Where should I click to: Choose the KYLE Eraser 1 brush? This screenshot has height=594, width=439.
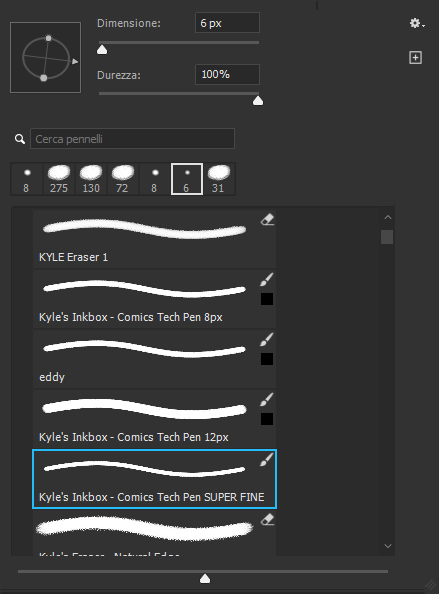tap(154, 239)
